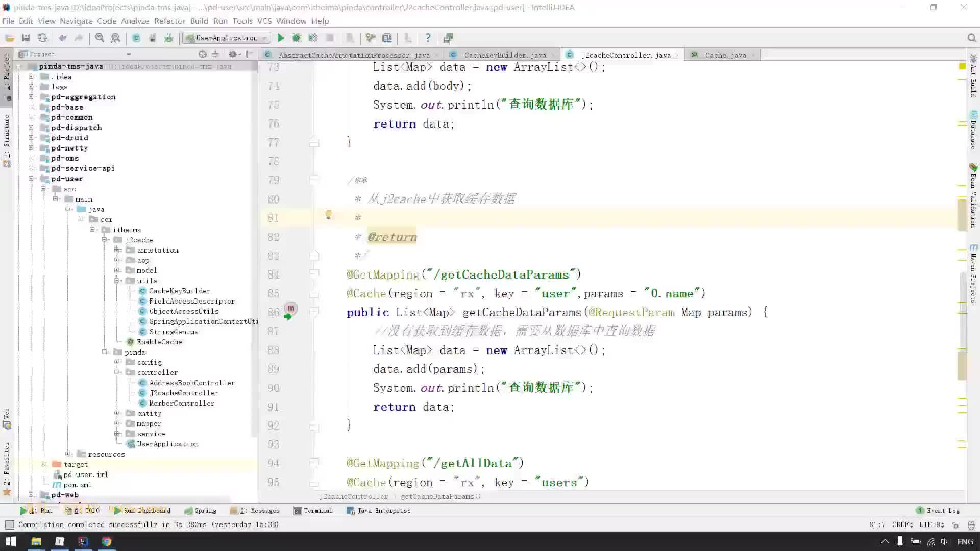Image resolution: width=980 pixels, height=551 pixels.
Task: Close the J2cacheController.java tab
Action: pyautogui.click(x=677, y=55)
